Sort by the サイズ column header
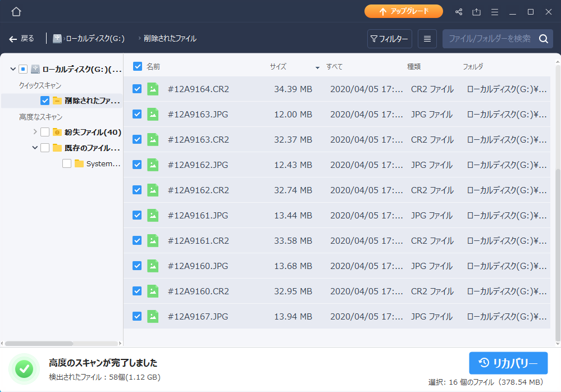The width and height of the screenshot is (561, 392). pyautogui.click(x=278, y=66)
